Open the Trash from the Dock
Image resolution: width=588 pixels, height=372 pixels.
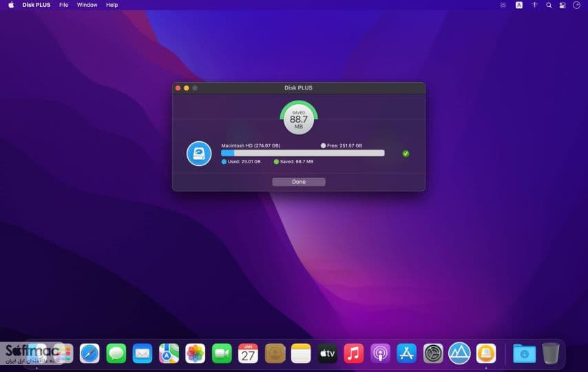point(551,353)
